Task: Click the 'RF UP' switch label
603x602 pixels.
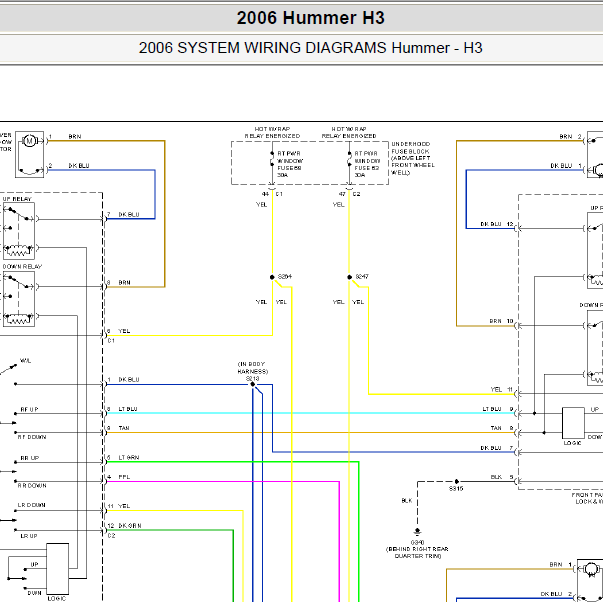Action: coord(30,409)
